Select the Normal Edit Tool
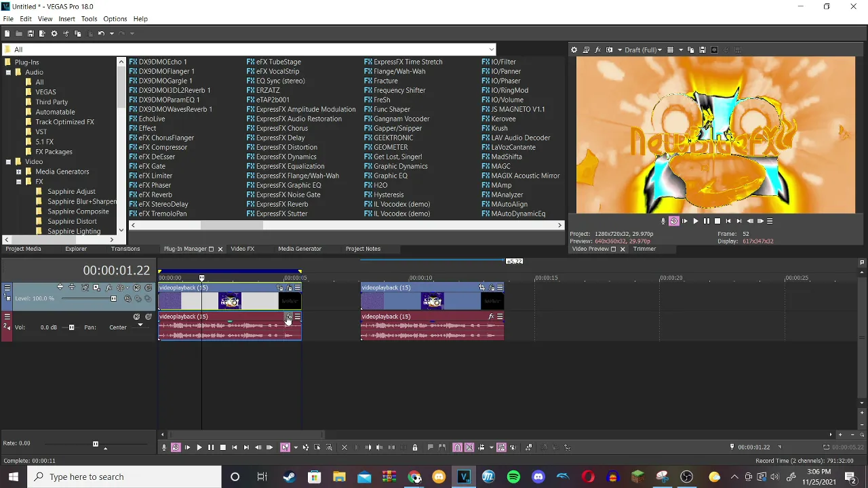 285,447
